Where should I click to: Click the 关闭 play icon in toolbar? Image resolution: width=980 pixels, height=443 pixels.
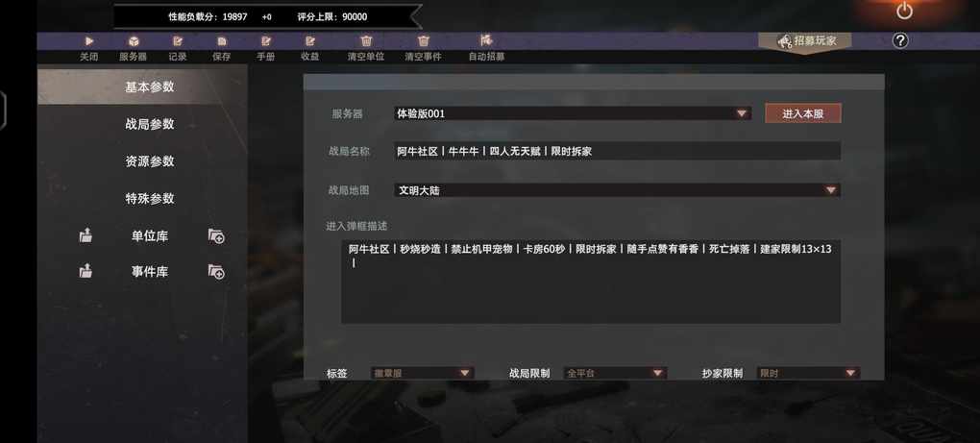click(89, 41)
